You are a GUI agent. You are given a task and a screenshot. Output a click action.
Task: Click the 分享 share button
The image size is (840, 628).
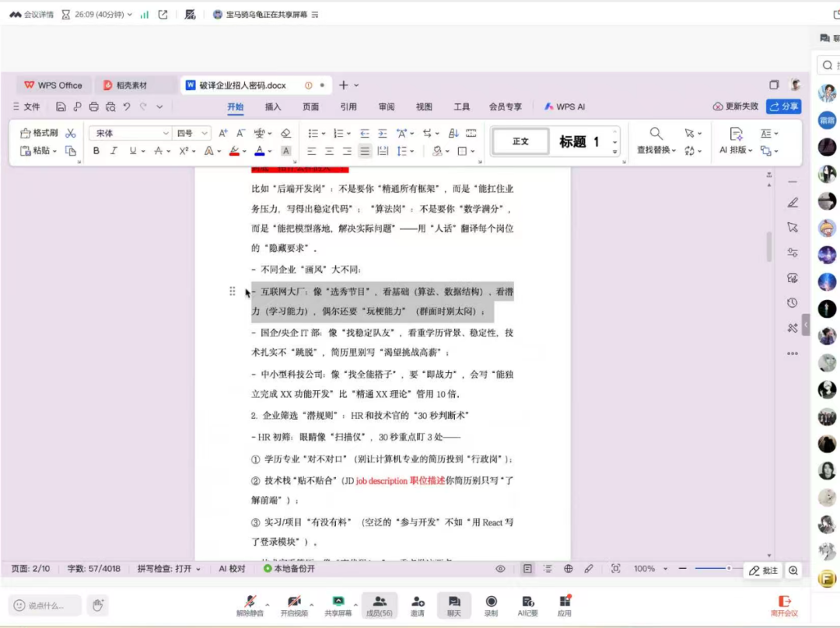click(783, 106)
